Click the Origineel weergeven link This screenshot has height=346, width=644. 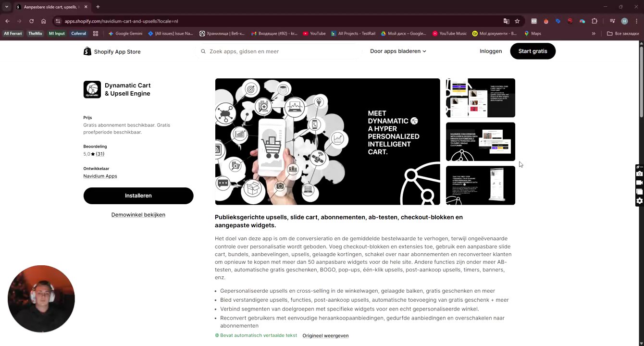pyautogui.click(x=325, y=335)
